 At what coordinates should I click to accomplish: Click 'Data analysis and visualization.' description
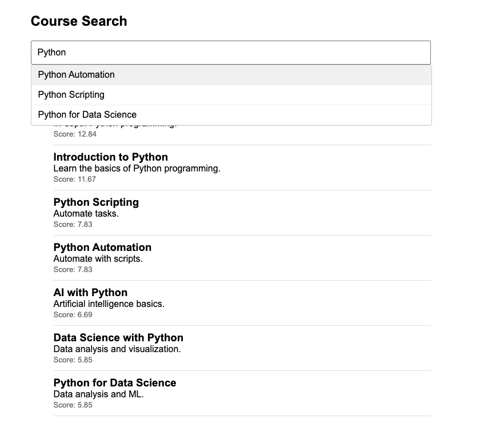[x=117, y=349]
